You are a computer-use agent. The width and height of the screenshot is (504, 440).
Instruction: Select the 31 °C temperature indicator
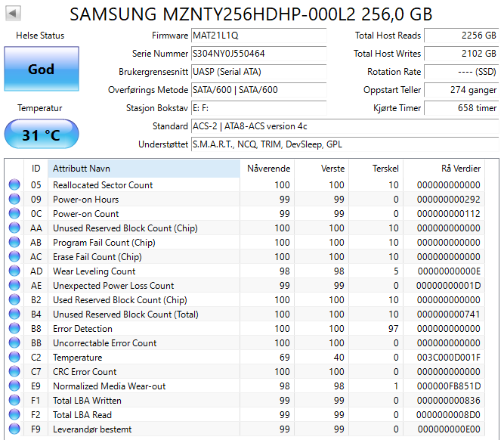[42, 134]
